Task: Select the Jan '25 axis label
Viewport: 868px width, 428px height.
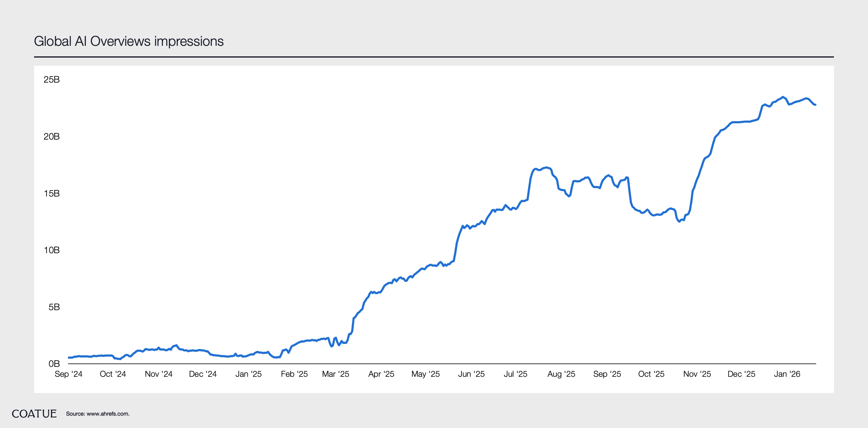Action: (248, 374)
